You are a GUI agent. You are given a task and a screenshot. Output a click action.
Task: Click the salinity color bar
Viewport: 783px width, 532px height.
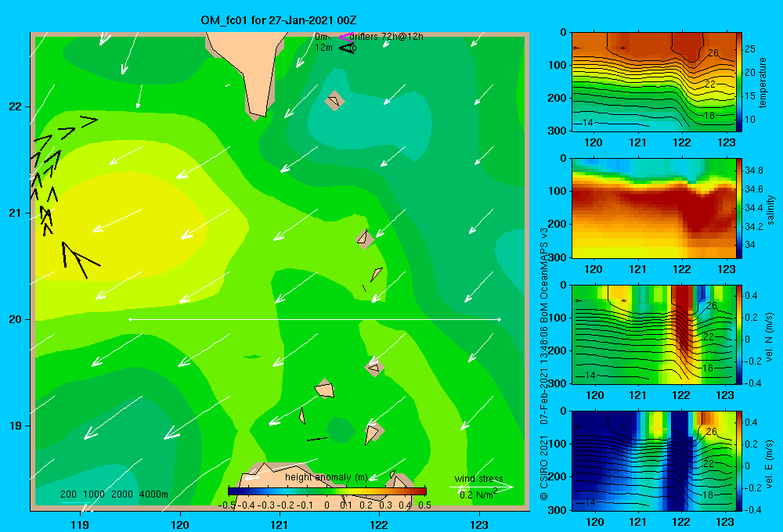point(739,208)
